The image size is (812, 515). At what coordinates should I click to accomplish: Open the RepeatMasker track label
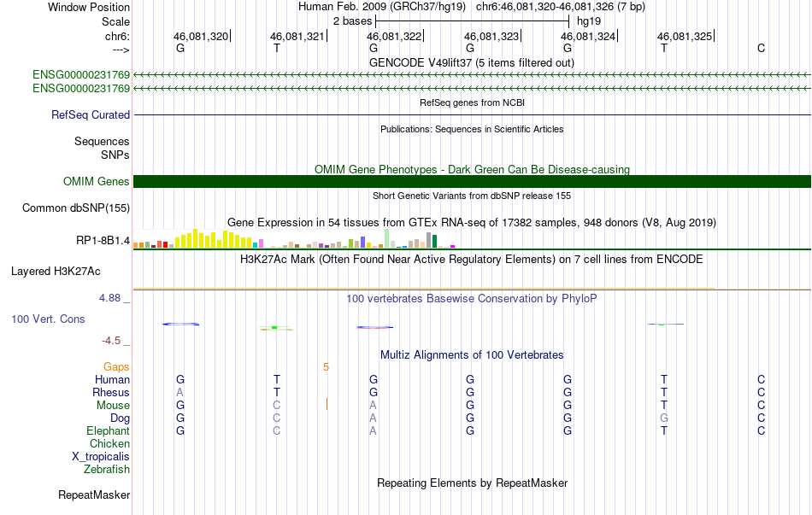click(x=94, y=495)
